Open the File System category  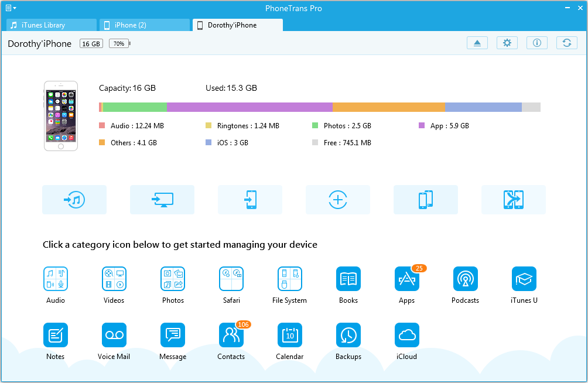click(290, 279)
